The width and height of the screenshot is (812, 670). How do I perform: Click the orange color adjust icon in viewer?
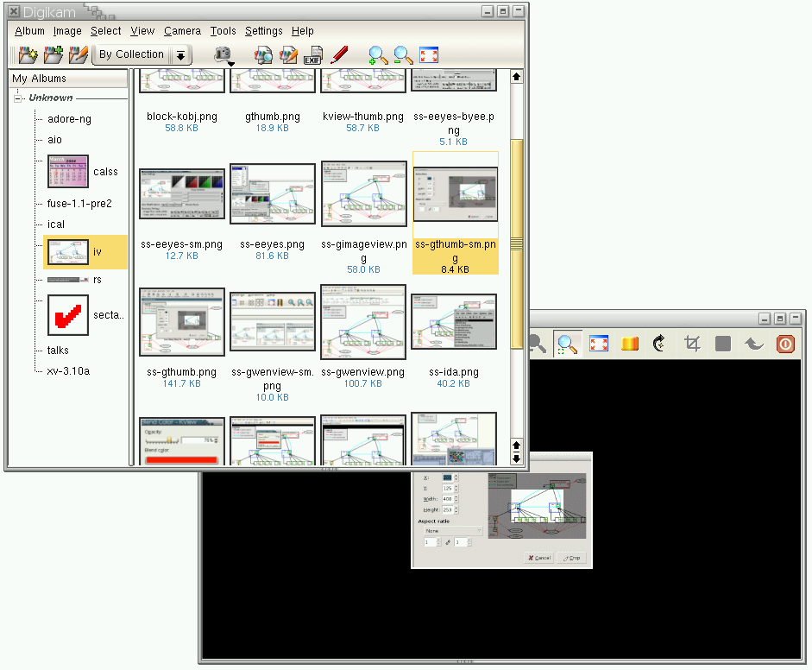point(630,344)
